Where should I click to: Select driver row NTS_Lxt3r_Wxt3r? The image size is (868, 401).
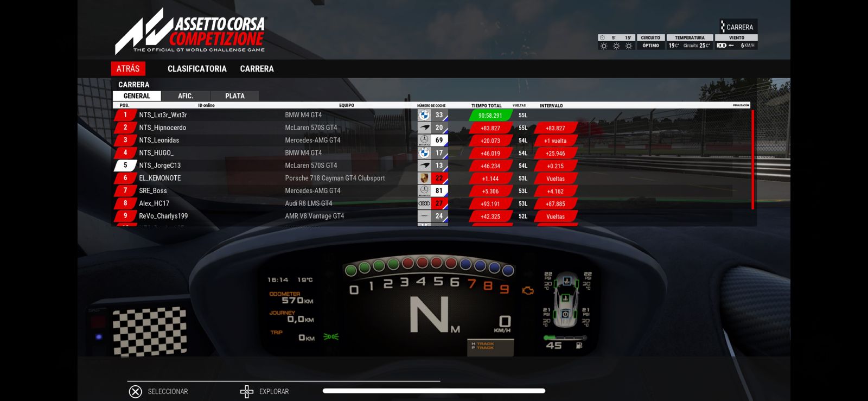[x=431, y=115]
